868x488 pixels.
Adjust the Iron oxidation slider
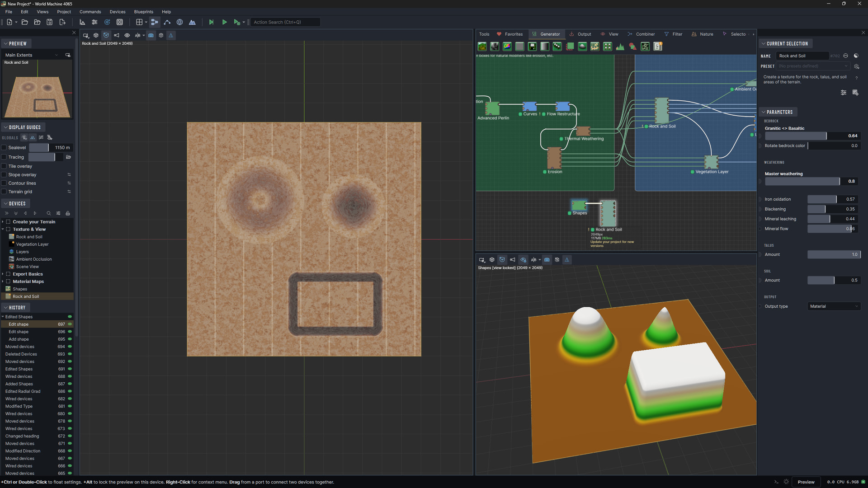coord(833,199)
